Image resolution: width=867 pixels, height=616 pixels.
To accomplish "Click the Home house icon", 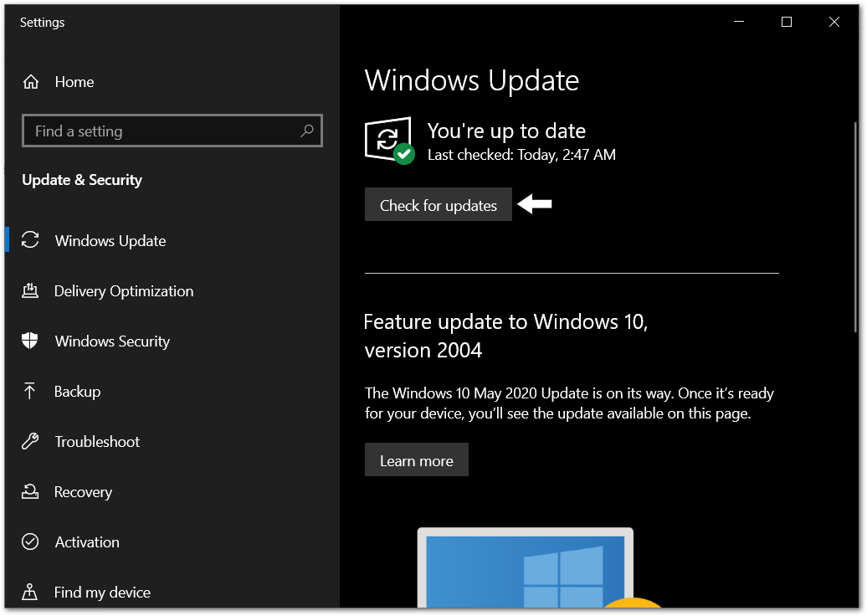I will point(31,82).
